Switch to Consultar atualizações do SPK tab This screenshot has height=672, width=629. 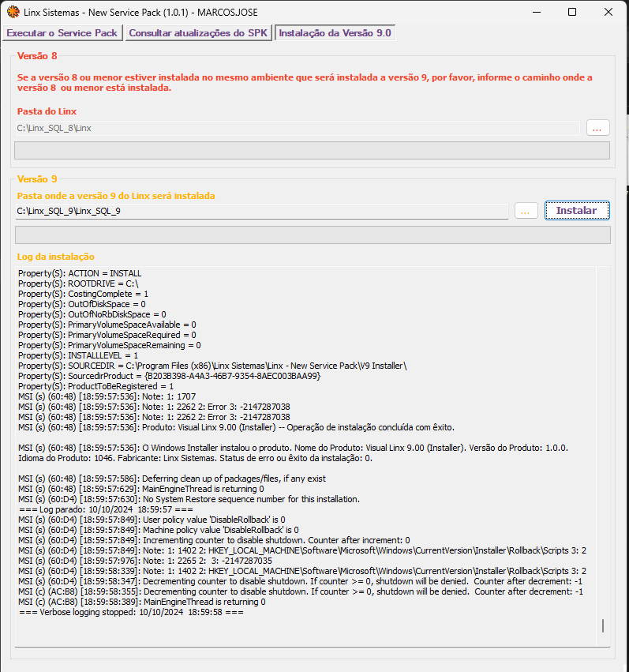pyautogui.click(x=198, y=33)
